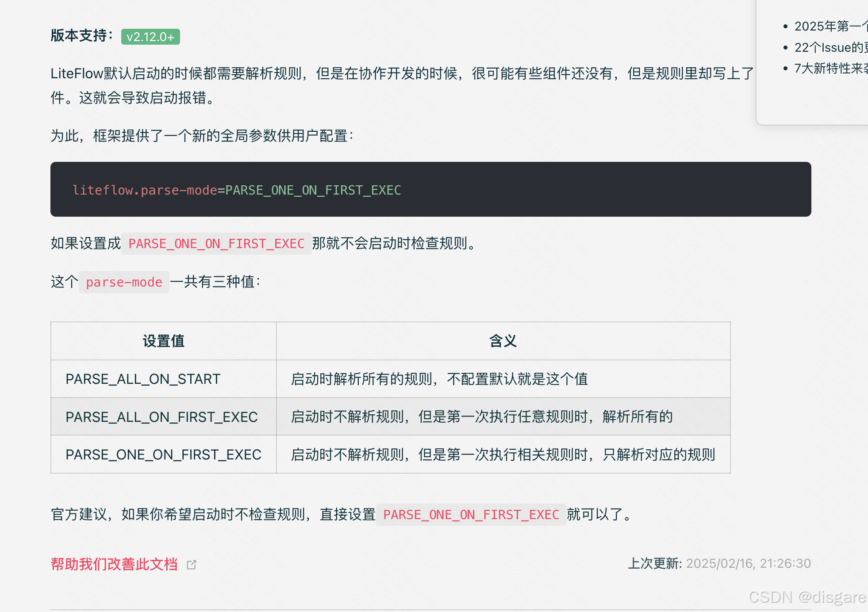The height and width of the screenshot is (612, 868).
Task: Select the 设置值 table header
Action: [163, 341]
